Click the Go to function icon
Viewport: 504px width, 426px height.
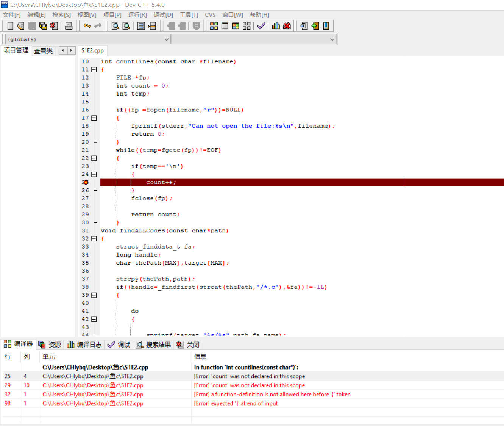[x=141, y=26]
